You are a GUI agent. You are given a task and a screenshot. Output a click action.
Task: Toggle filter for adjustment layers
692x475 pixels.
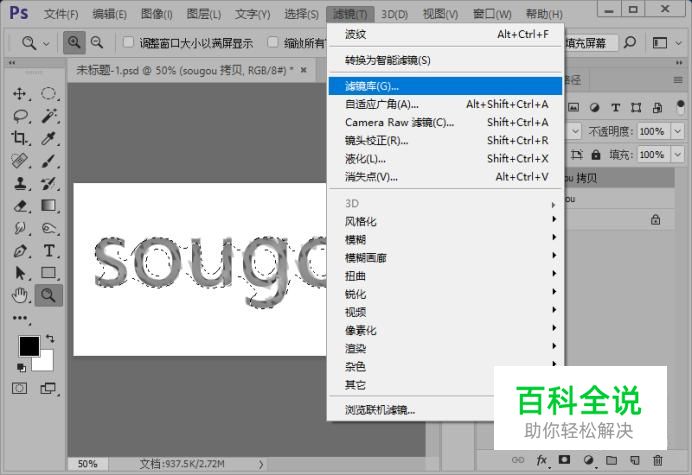pyautogui.click(x=594, y=107)
